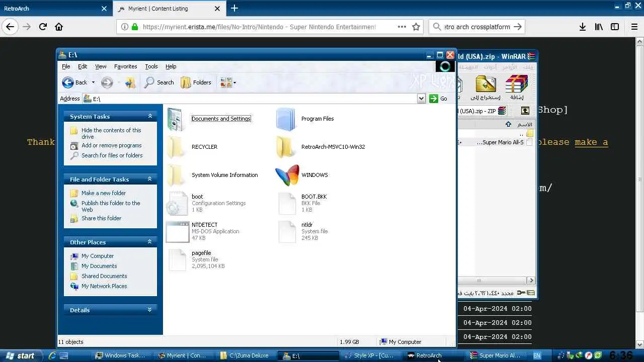Open the Firefox Library icon

[599, 27]
